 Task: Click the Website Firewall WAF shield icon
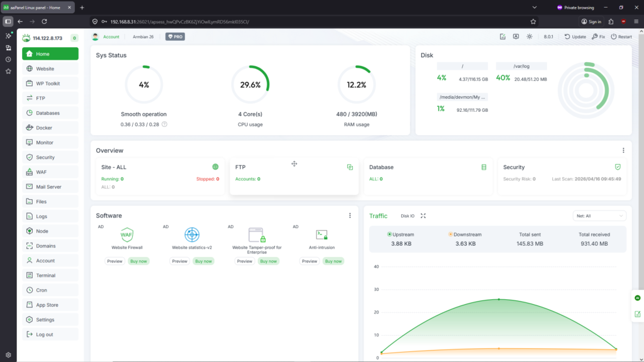tap(127, 235)
